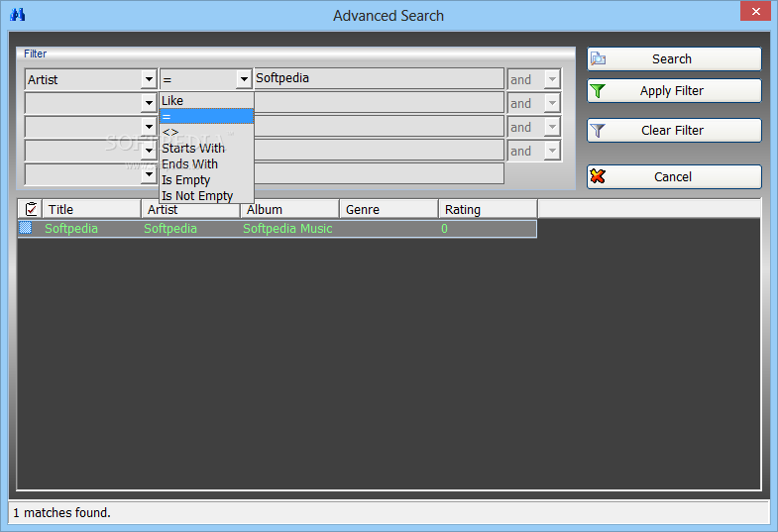Collapse the '=' operator dropdown arrow
Viewport: 778px width, 532px height.
coord(244,79)
